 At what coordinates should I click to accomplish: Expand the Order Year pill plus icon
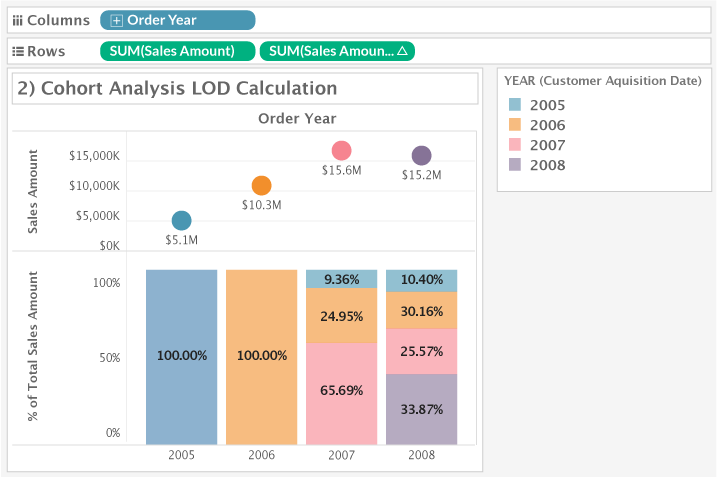pyautogui.click(x=117, y=21)
